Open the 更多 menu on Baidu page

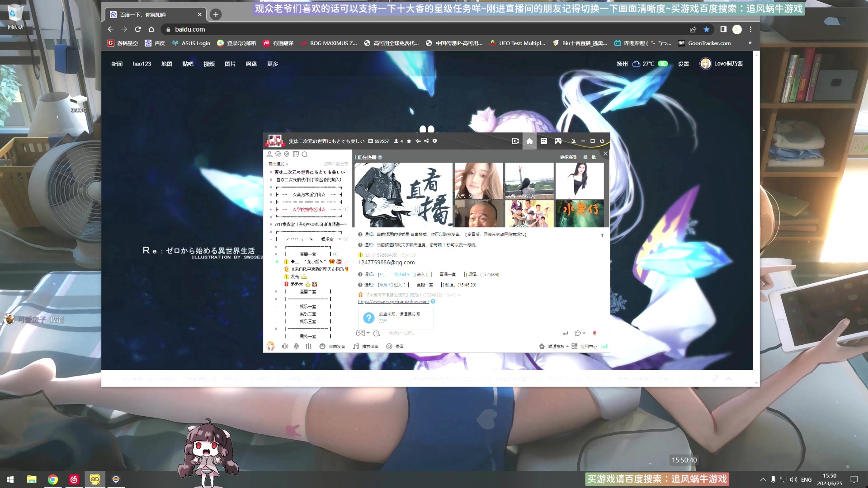pos(273,64)
